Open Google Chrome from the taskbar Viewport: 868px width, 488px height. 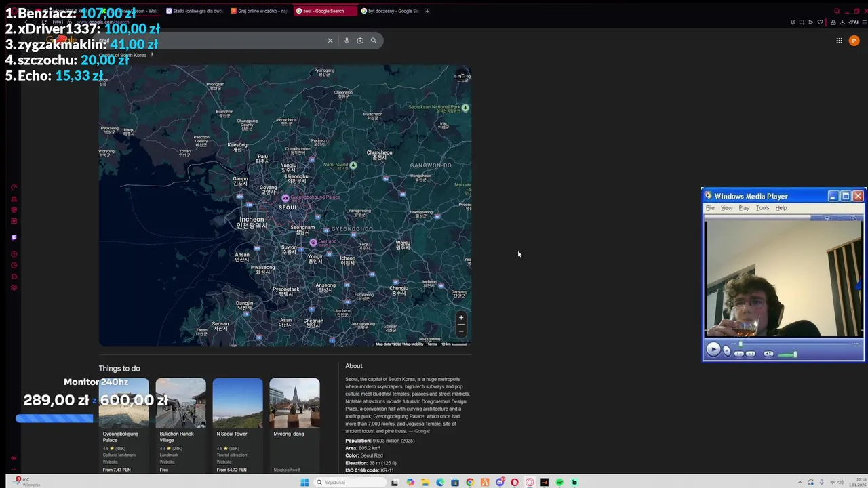470,483
